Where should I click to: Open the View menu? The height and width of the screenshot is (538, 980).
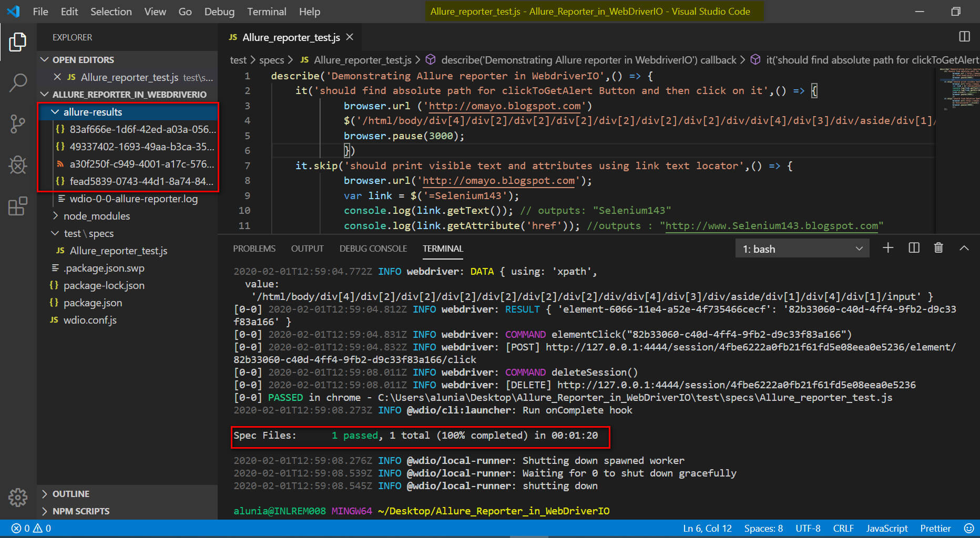(x=155, y=12)
